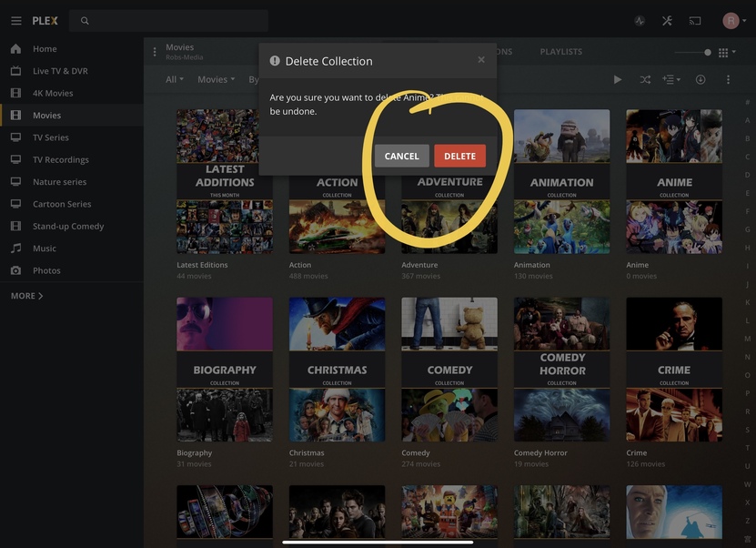Open the Stand-up Comedy library

point(72,227)
